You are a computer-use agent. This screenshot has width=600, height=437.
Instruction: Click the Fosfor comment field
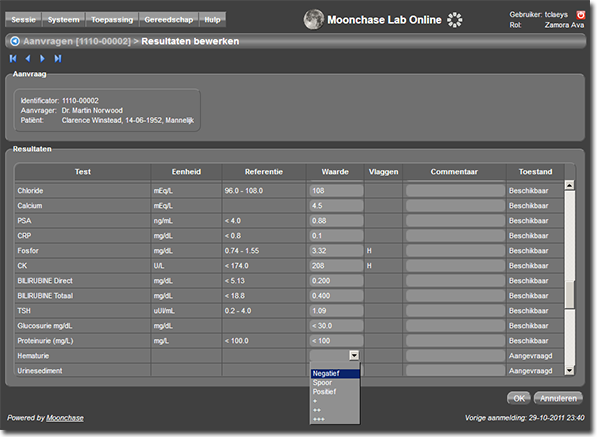click(455, 251)
